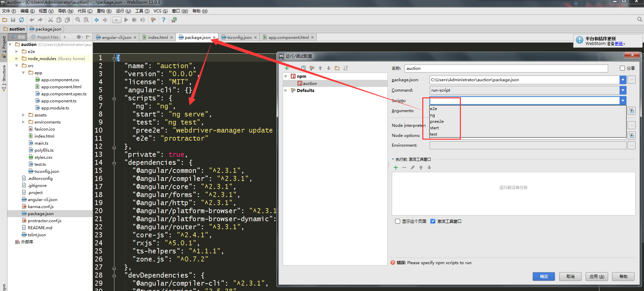Viewport: 644px width, 291px height.
Task: Enable the 显示这个页面 checkbox
Action: coord(398,221)
